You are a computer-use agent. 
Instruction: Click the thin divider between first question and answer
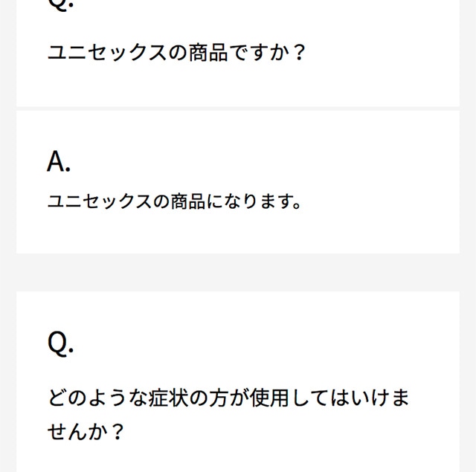pos(238,109)
